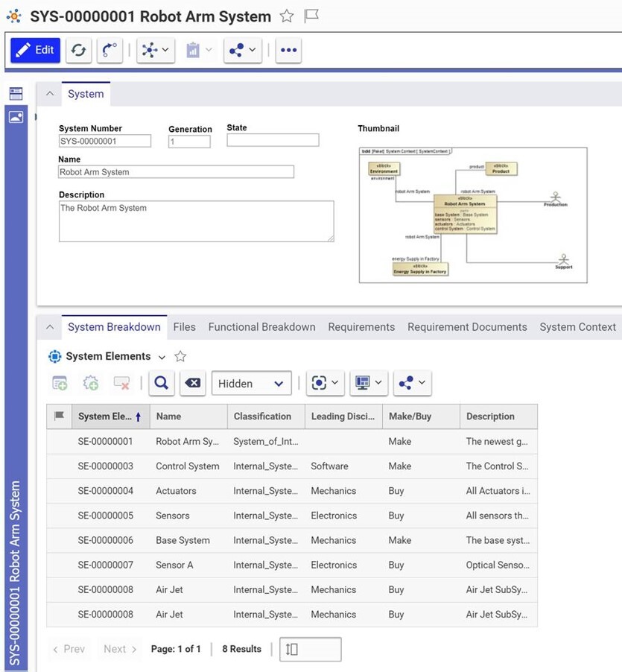Click the flag icon next to the title
622x672 pixels.
(311, 16)
